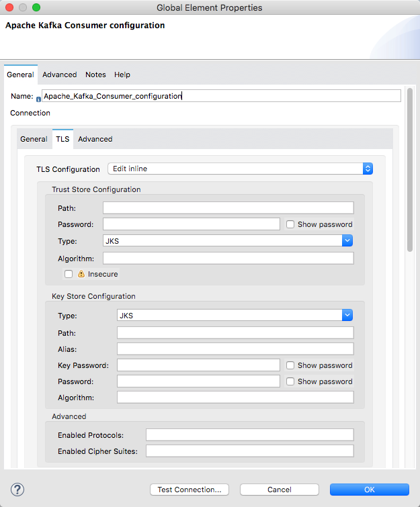Switch to the Advanced top-level tab

(x=60, y=75)
